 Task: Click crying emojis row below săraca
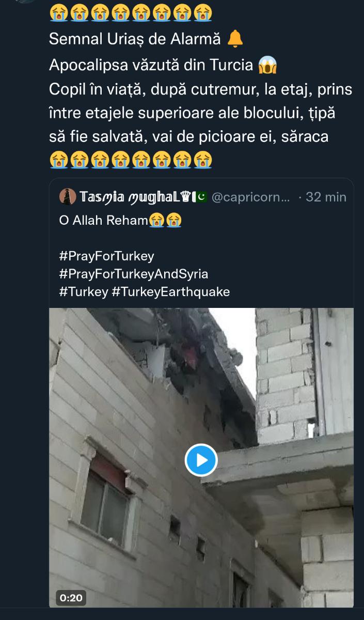131,160
